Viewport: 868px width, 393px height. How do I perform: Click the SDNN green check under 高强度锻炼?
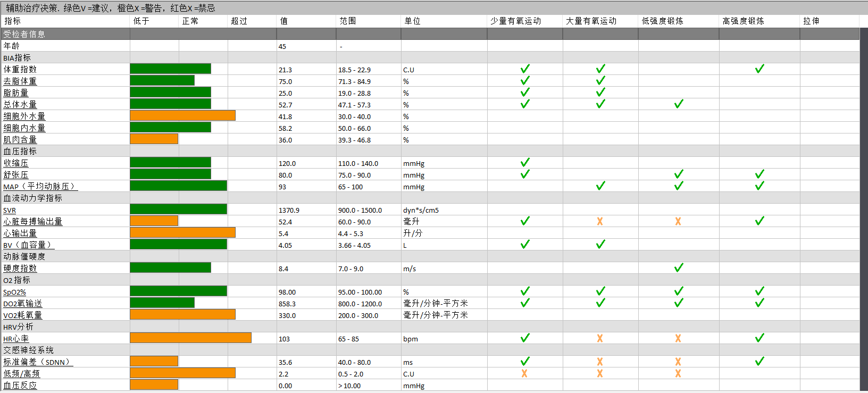click(759, 362)
